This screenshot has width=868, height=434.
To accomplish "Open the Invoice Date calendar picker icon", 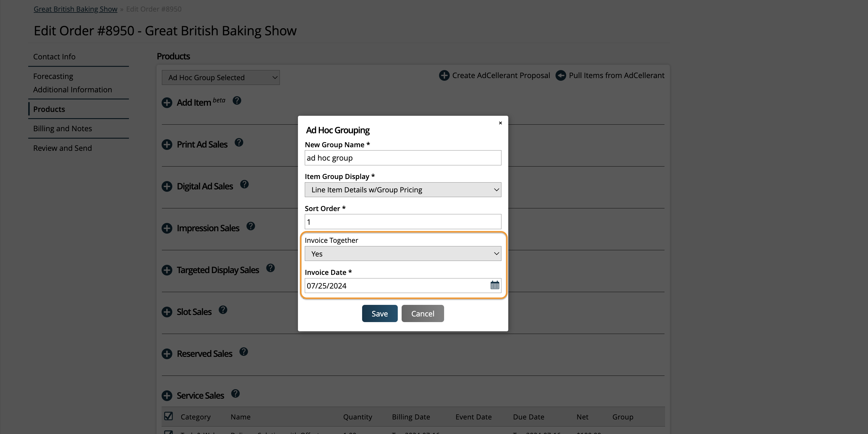I will point(494,285).
